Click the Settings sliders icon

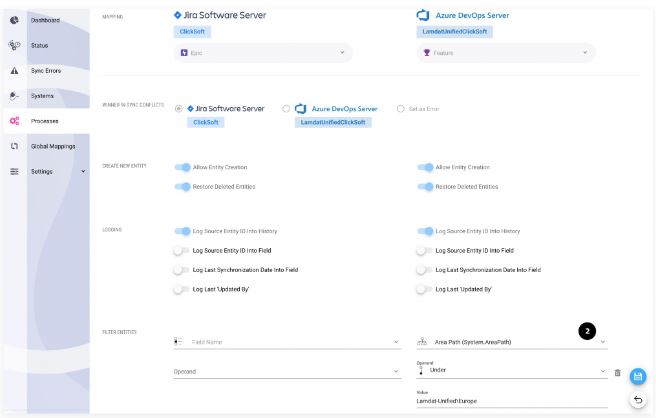14,171
